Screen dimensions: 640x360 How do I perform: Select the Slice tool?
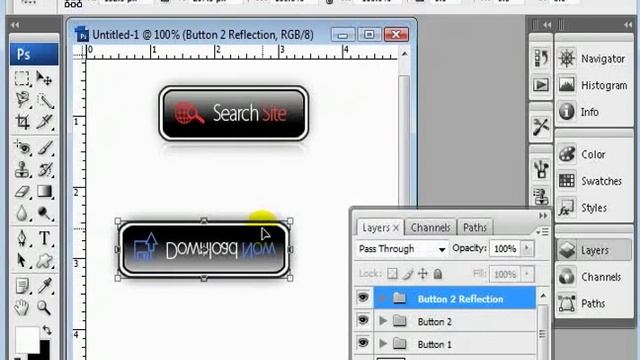coord(44,122)
